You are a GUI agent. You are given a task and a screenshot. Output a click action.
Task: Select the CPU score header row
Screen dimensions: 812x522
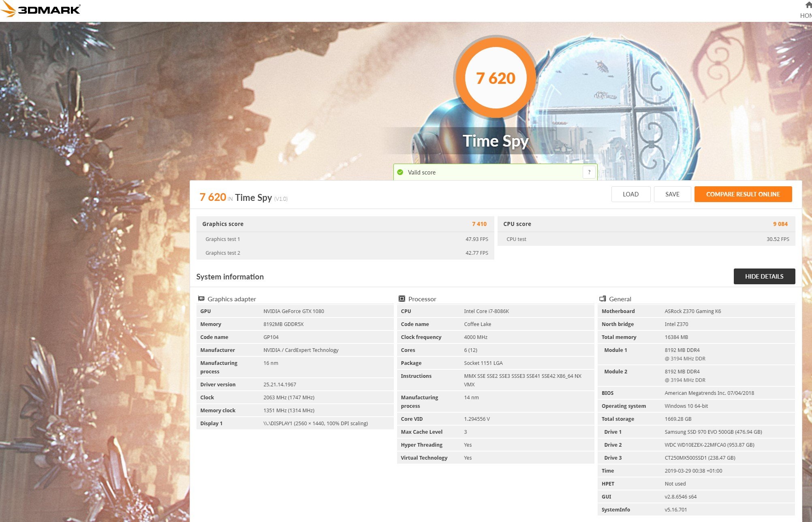[646, 224]
